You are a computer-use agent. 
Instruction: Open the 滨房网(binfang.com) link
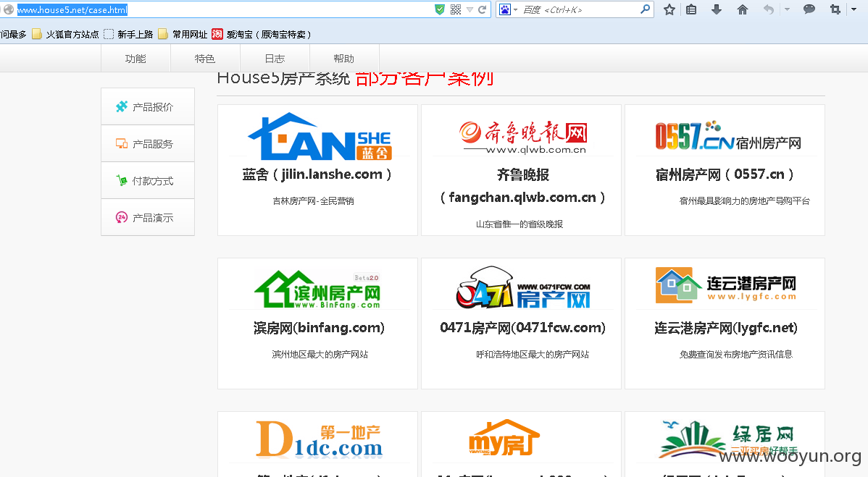(x=319, y=328)
